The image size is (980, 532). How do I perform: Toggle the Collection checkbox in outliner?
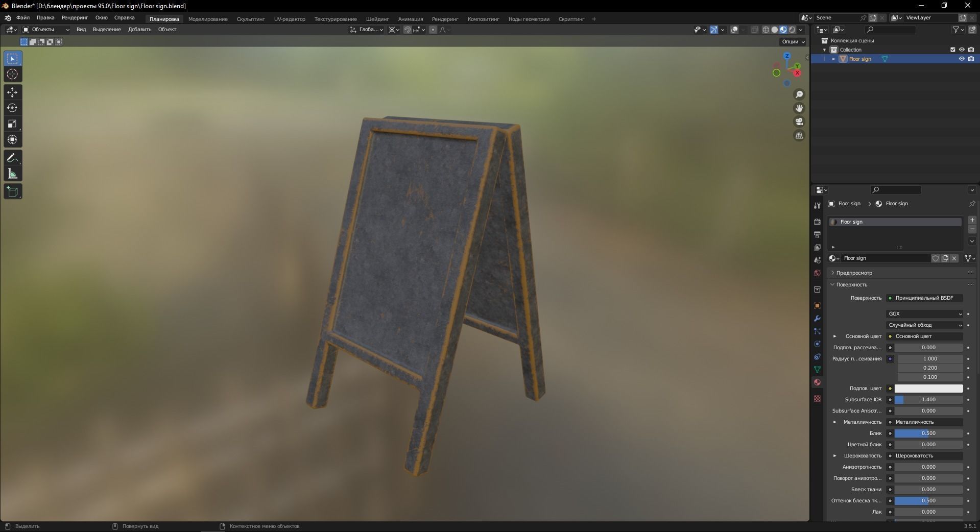click(x=952, y=50)
